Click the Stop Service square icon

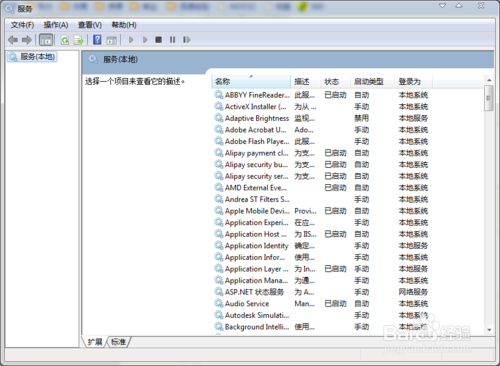click(158, 40)
